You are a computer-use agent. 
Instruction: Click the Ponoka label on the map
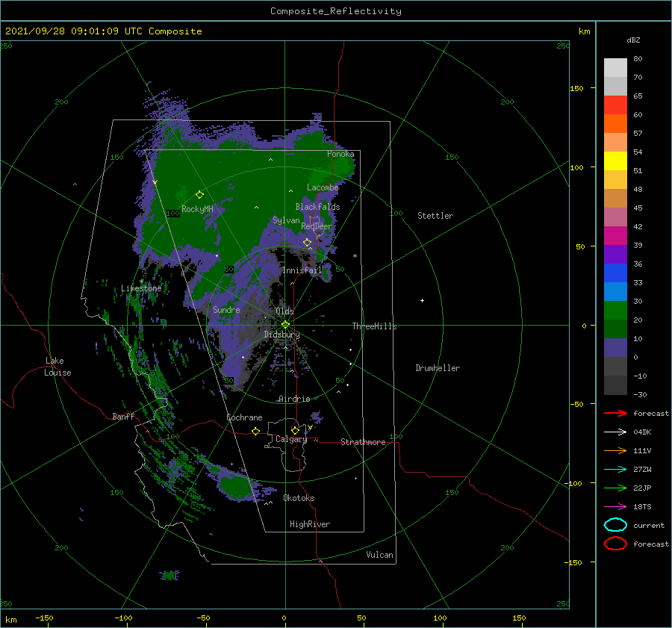click(340, 154)
